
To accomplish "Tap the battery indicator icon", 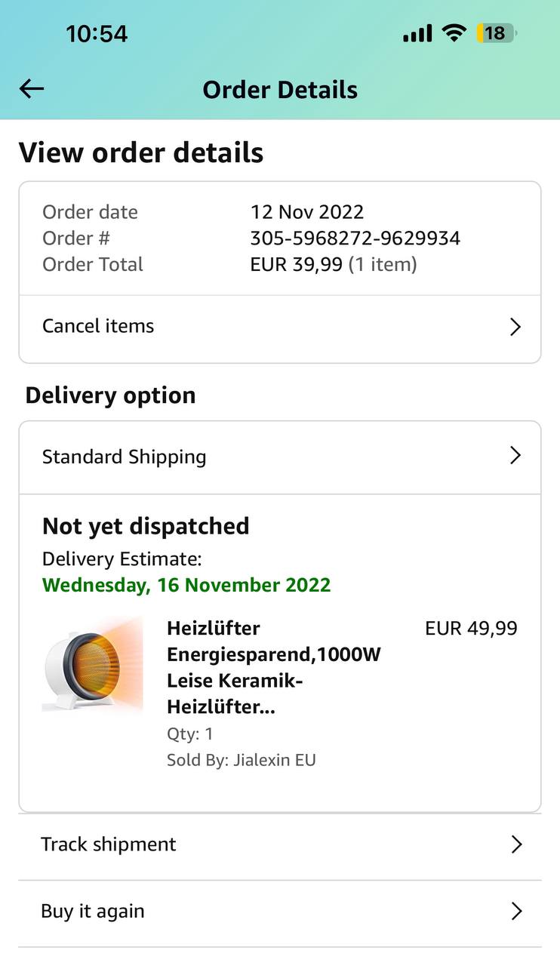I will (x=496, y=33).
